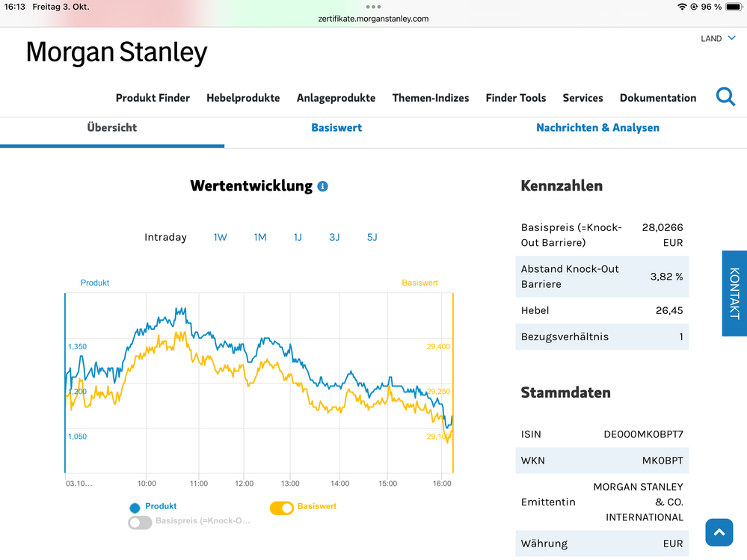Click the scroll-to-top arrow button
The width and height of the screenshot is (747, 560).
pos(719,532)
